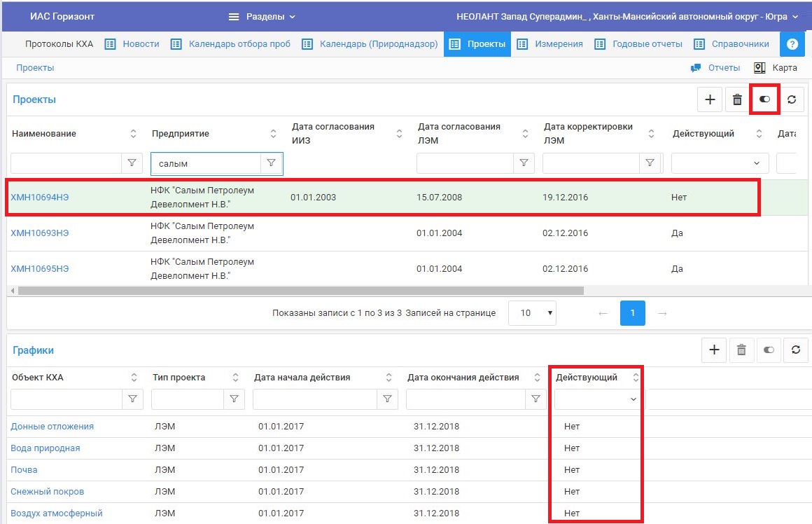Image resolution: width=812 pixels, height=524 pixels.
Task: Add a new entry in Графики panel
Action: pos(714,350)
